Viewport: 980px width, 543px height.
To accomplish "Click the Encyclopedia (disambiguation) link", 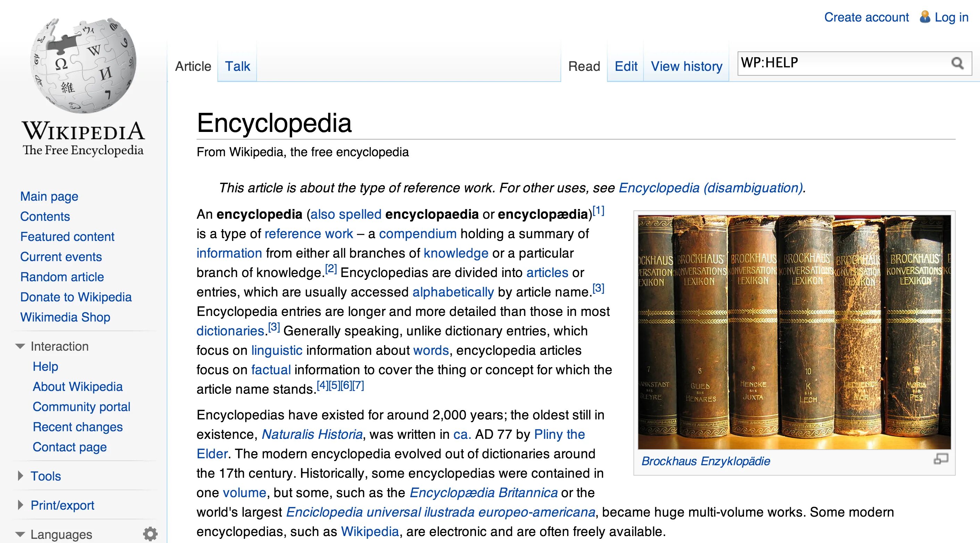I will (711, 188).
